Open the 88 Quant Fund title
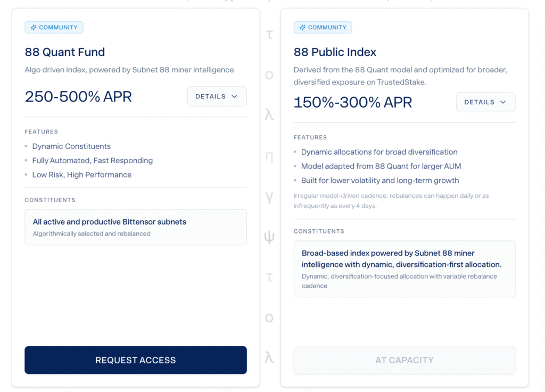The image size is (545, 392). coord(65,52)
